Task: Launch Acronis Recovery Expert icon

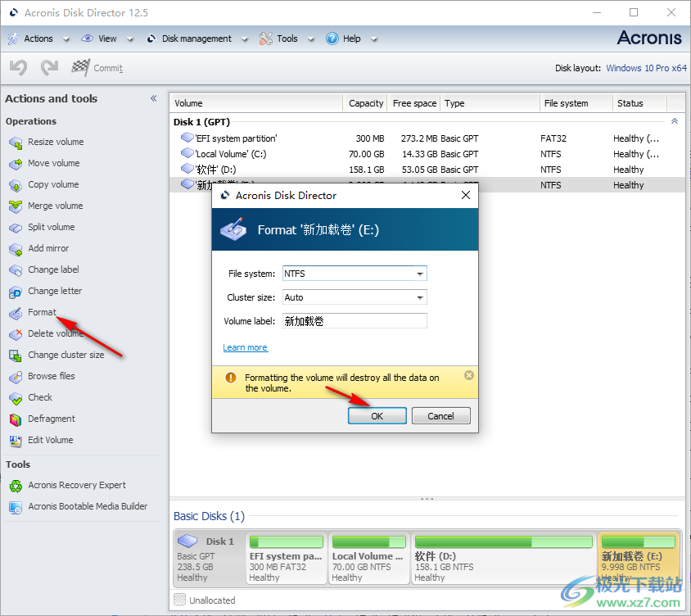Action: click(x=16, y=486)
